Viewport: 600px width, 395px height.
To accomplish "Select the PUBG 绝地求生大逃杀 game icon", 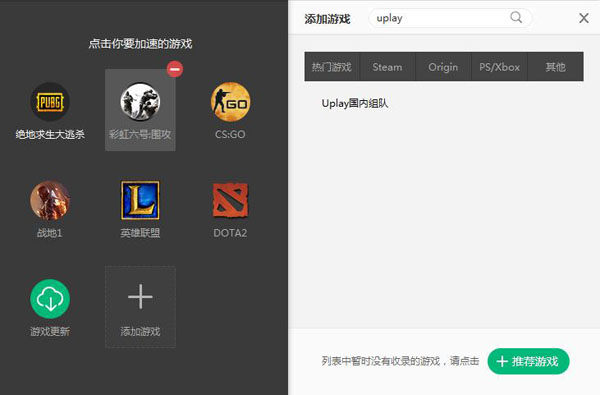I will [x=50, y=102].
